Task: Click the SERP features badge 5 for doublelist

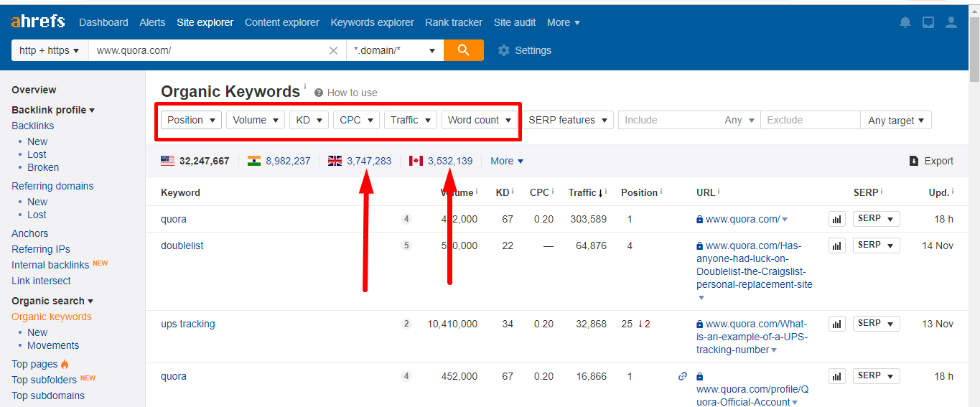Action: (x=406, y=245)
